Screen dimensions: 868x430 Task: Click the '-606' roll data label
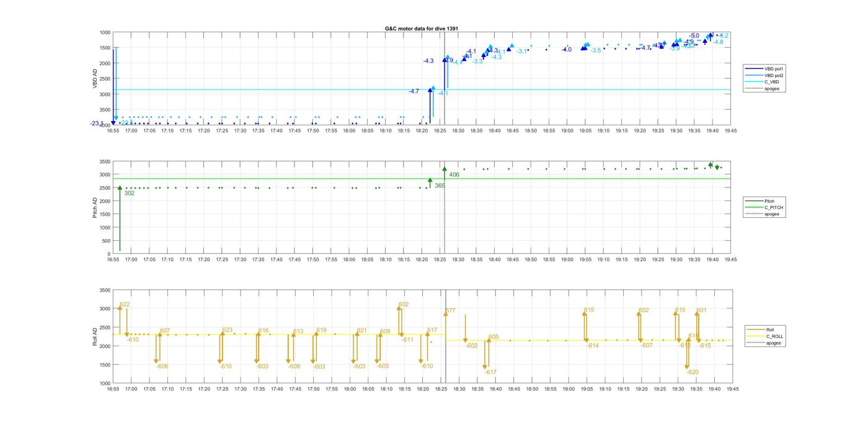tap(162, 366)
